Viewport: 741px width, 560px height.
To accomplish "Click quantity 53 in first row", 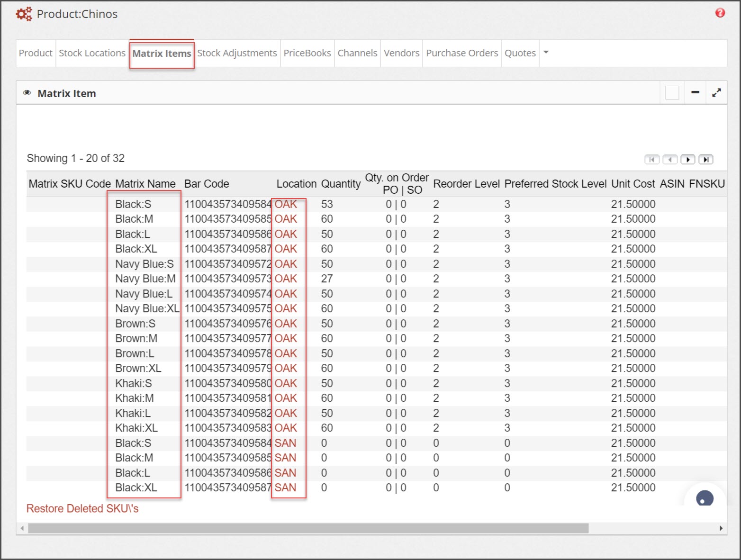I will (327, 204).
